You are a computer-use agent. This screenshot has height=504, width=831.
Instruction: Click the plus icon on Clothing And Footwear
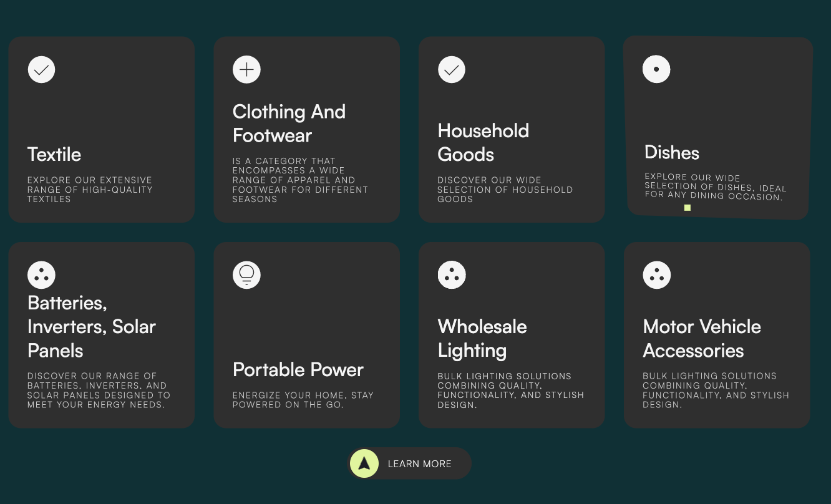coord(246,70)
